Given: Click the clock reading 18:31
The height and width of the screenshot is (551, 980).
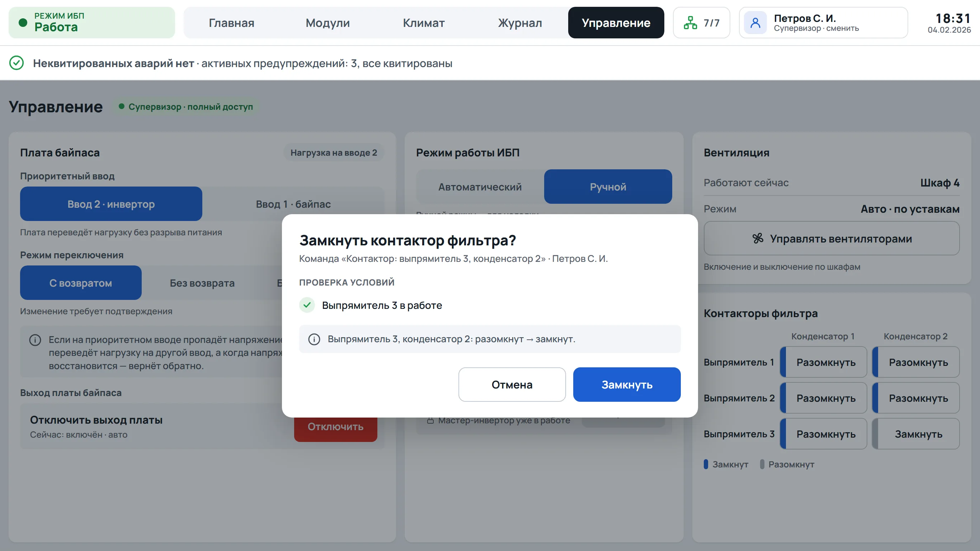Looking at the screenshot, I should [x=953, y=18].
